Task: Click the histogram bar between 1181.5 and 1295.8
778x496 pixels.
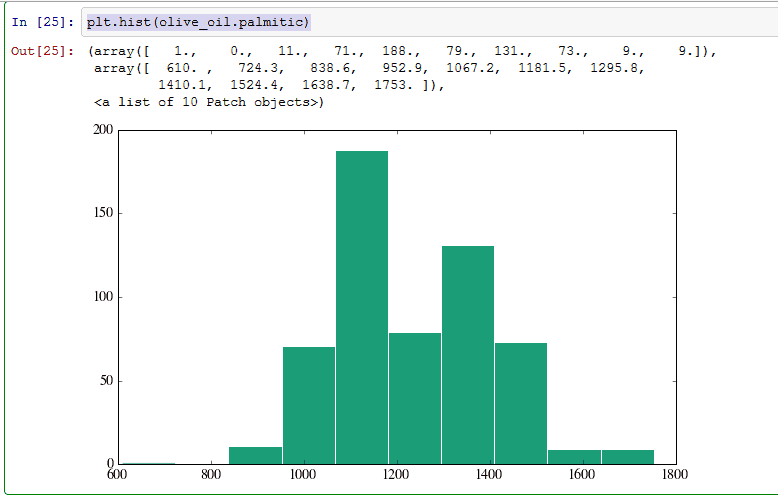Action: [415, 399]
